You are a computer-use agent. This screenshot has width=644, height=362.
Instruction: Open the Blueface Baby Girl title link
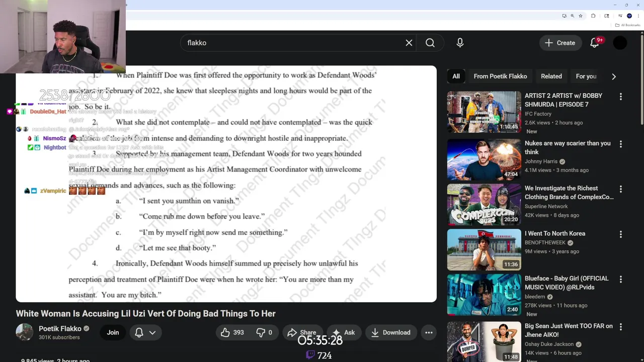(567, 283)
